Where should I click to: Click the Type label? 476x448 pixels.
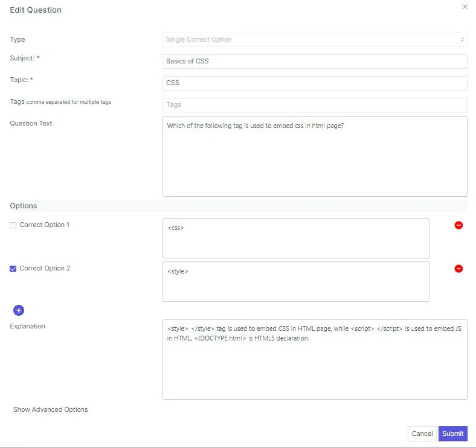click(18, 39)
